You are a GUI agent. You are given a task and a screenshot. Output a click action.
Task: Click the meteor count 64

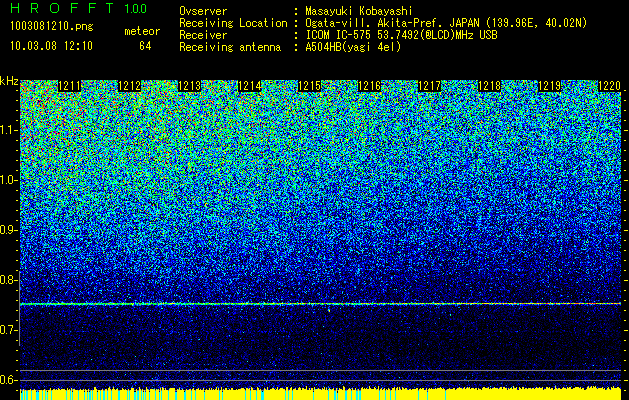pos(145,46)
